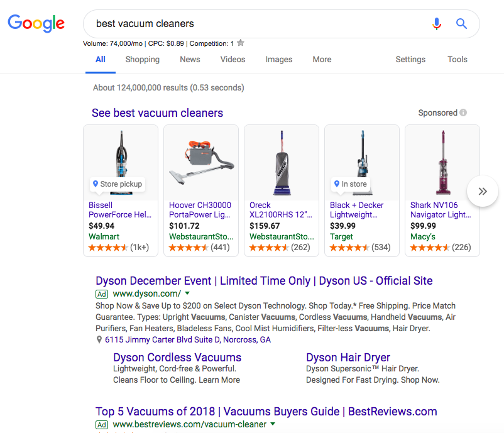Click the $159.67 price
The height and width of the screenshot is (433, 504).
[265, 226]
